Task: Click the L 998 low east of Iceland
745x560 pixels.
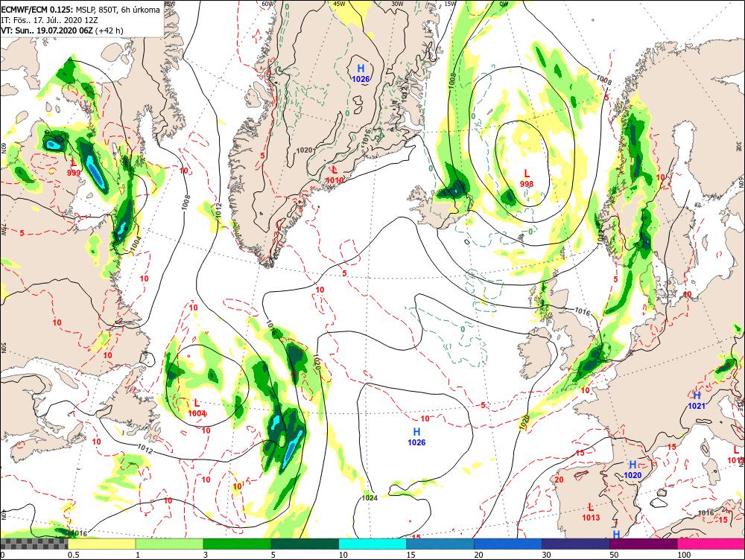Action: pyautogui.click(x=527, y=179)
